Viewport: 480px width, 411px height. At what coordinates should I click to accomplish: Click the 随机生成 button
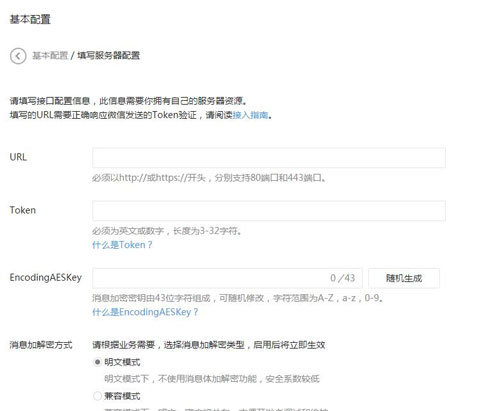(404, 278)
